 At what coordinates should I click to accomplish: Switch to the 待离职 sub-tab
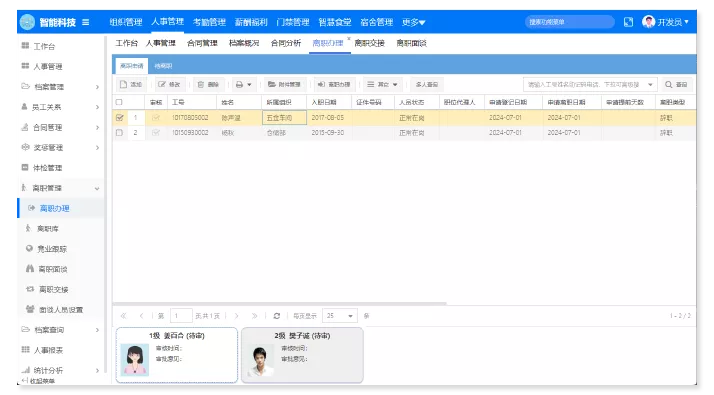coord(163,66)
